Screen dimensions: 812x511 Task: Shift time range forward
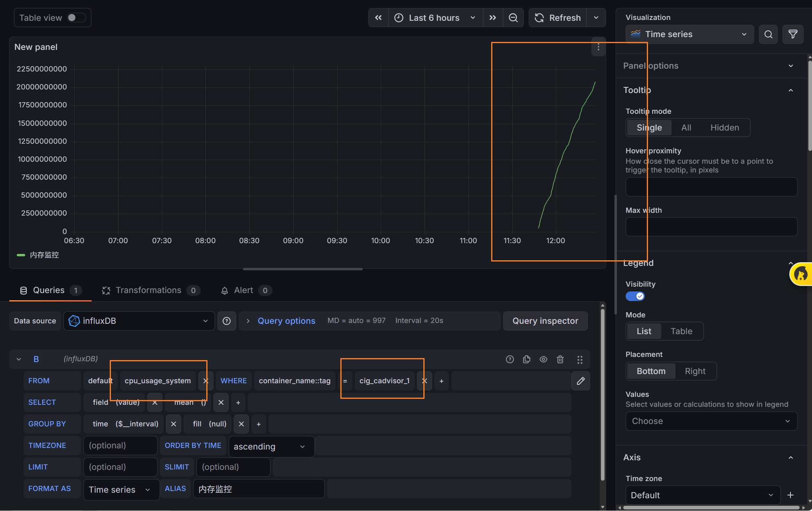(493, 18)
